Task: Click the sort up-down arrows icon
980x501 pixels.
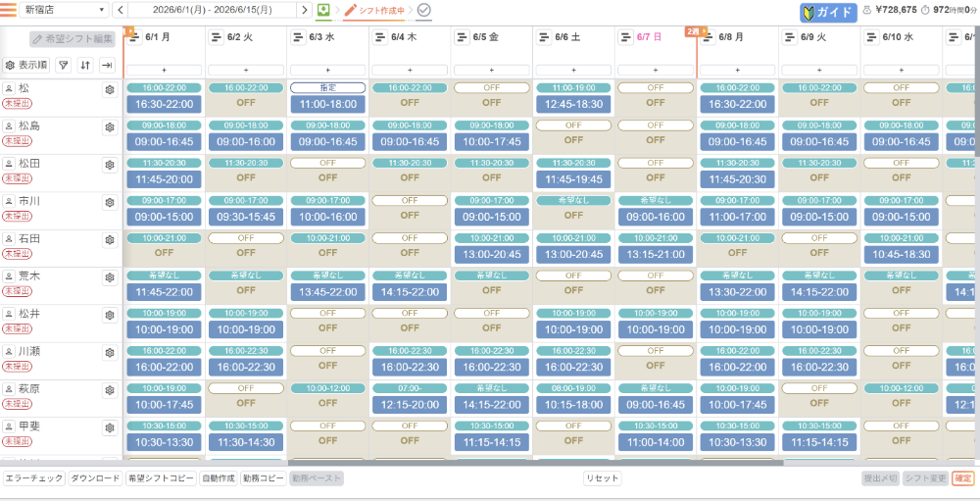Action: (x=85, y=65)
